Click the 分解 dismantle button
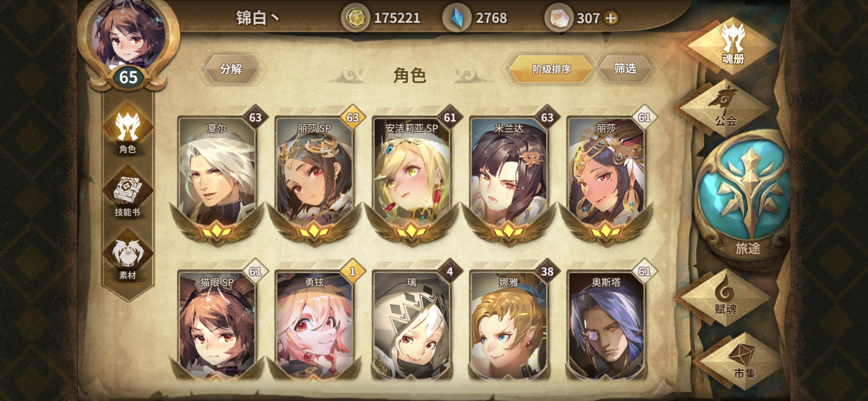Screen dimensions: 868x401 231,69
